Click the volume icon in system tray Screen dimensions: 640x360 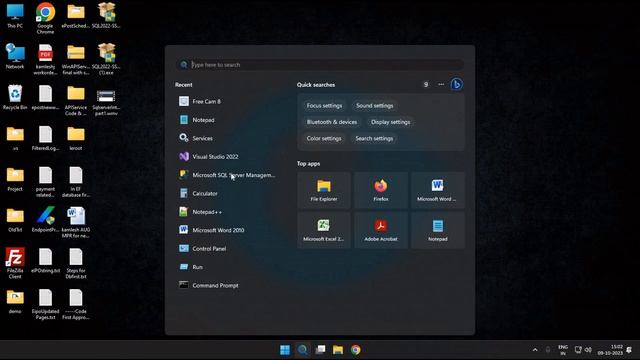click(588, 350)
